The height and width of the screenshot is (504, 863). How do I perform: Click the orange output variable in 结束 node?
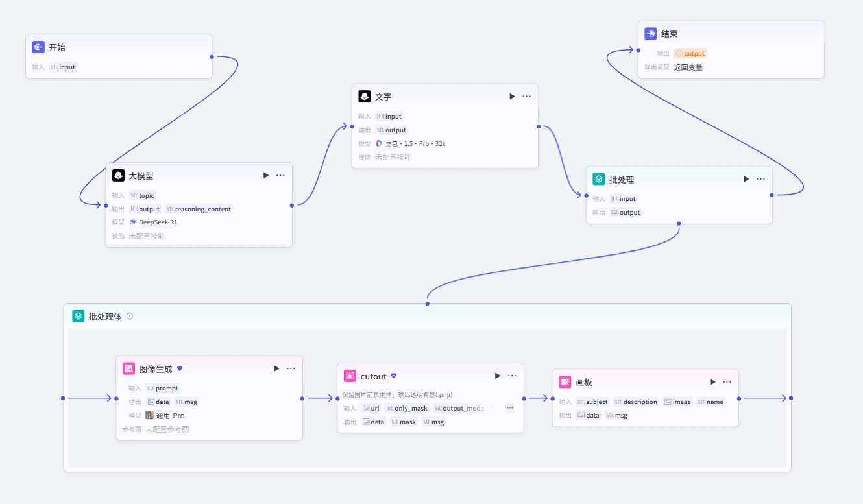tap(690, 54)
